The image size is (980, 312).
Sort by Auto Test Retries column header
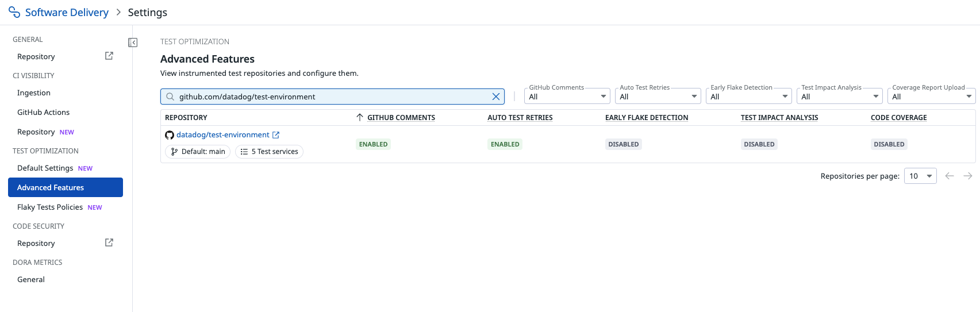pos(520,117)
